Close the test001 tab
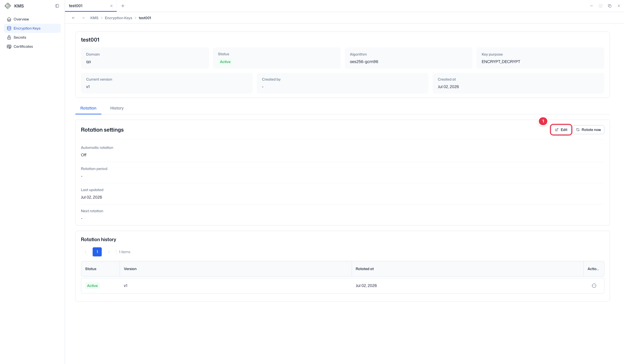The height and width of the screenshot is (364, 624). pyautogui.click(x=111, y=6)
